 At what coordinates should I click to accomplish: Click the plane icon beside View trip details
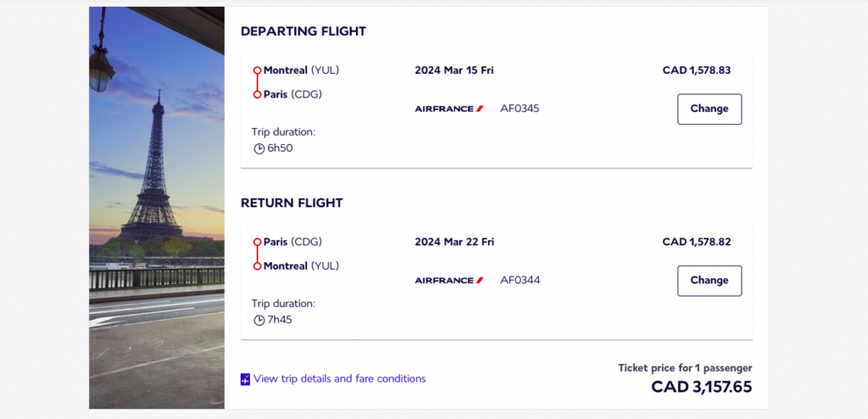(245, 379)
